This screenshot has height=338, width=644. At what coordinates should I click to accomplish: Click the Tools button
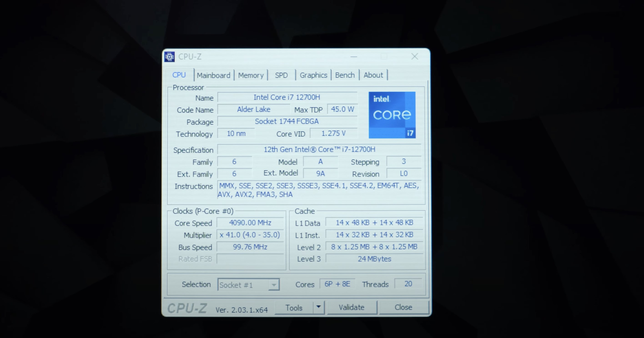[294, 308]
